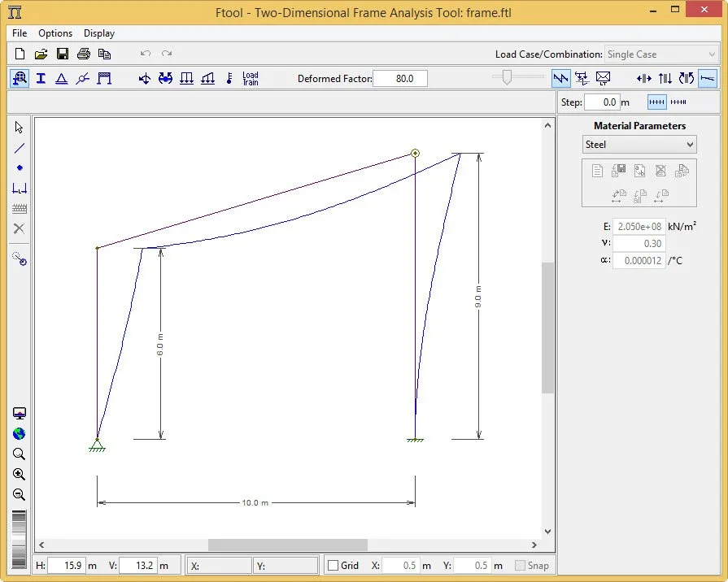The image size is (728, 582).
Task: Click the deformed scale slider handle
Action: pos(507,77)
